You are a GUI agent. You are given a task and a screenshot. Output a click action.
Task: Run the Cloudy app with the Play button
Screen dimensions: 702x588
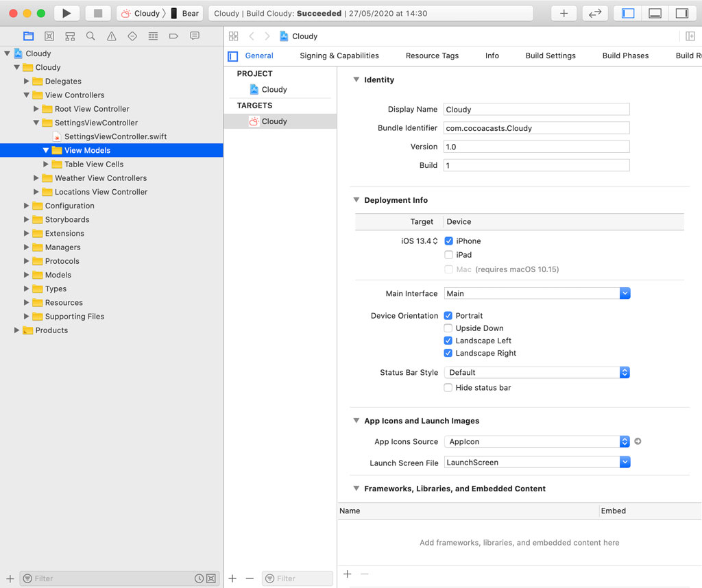pos(66,12)
